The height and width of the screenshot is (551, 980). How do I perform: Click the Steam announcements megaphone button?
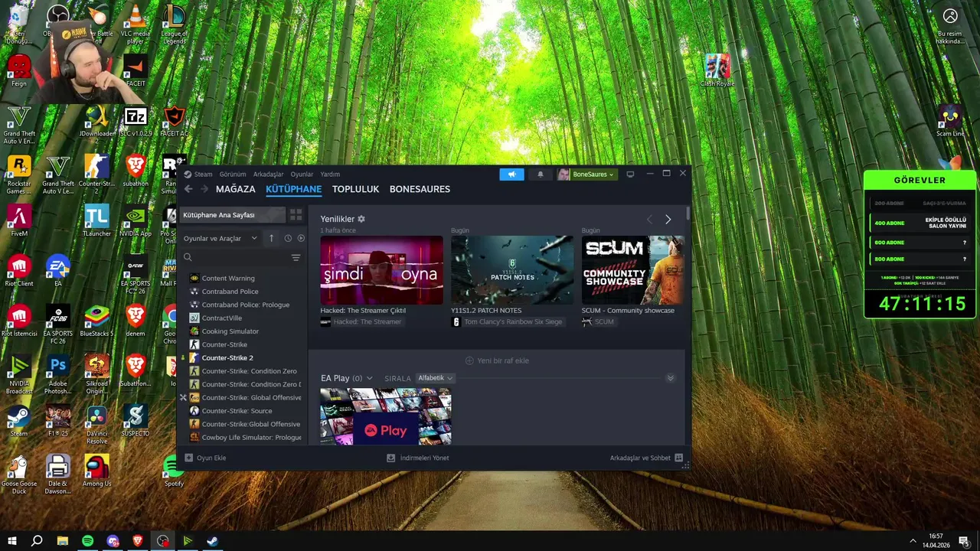[511, 174]
